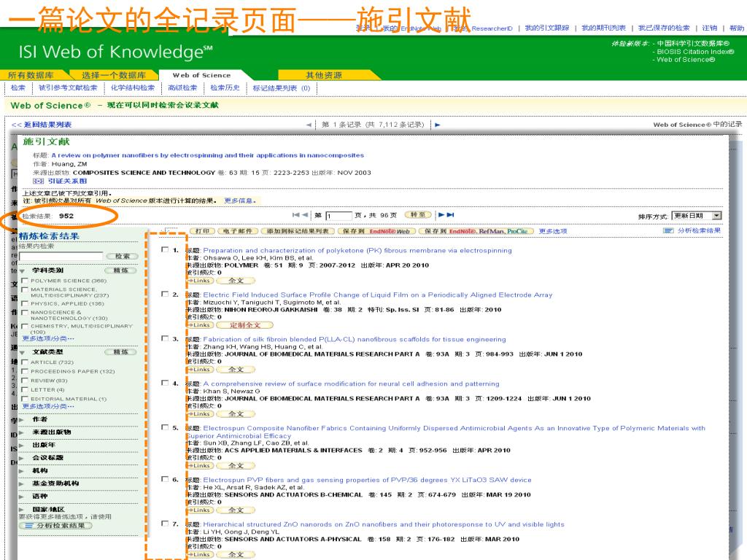Switch to the 其他资源 tab
Screen dimensions: 747x560
[324, 75]
